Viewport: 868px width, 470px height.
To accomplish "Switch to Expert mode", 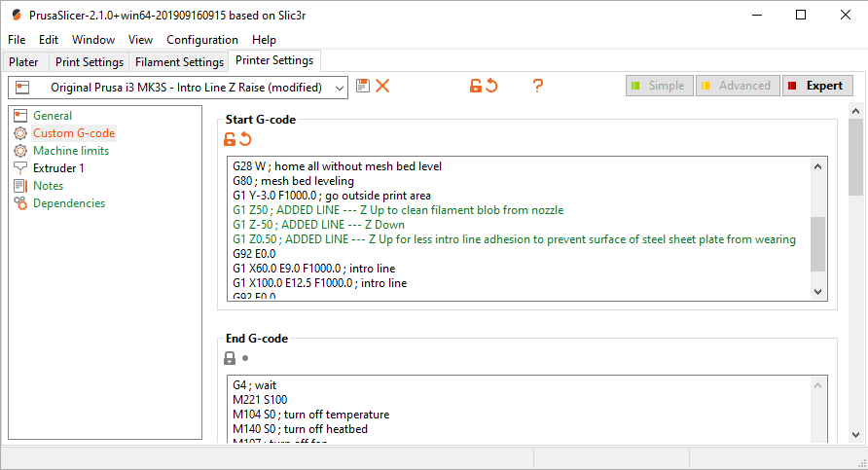I will click(x=817, y=86).
